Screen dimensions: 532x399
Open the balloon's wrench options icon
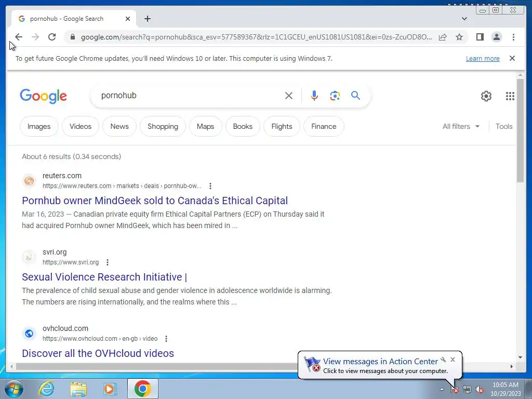click(443, 360)
